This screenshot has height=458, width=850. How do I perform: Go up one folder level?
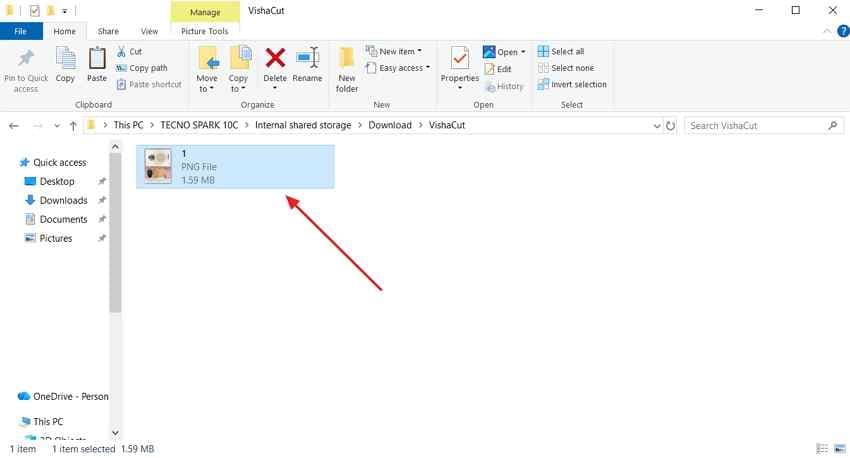click(73, 126)
